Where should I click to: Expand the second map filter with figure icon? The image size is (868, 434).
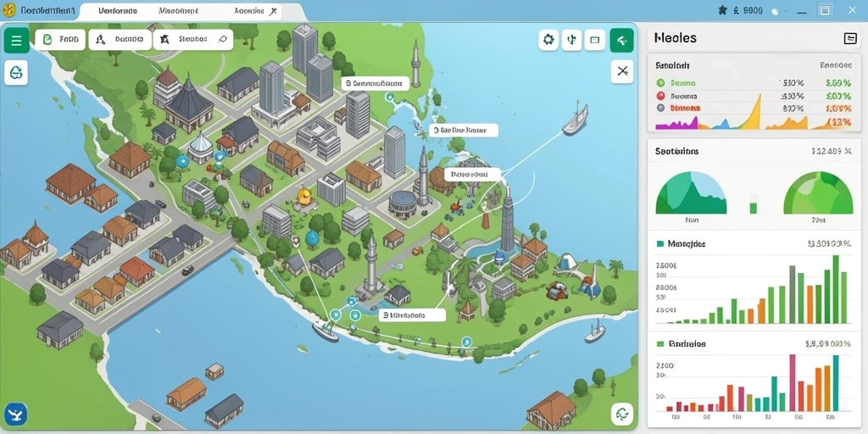[120, 39]
